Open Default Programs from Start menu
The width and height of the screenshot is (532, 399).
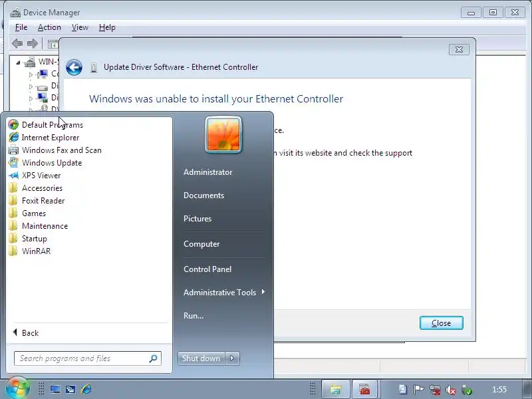(x=53, y=125)
